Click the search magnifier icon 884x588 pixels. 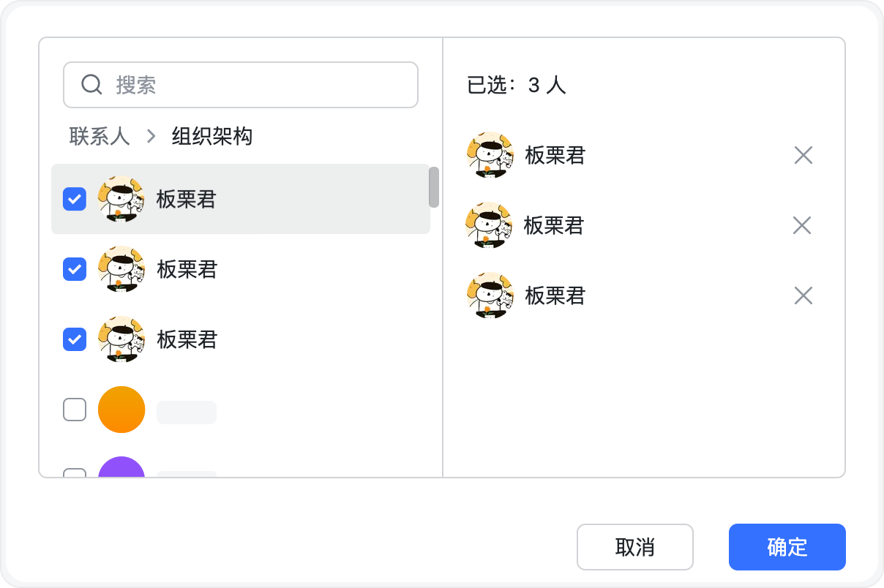click(x=91, y=85)
